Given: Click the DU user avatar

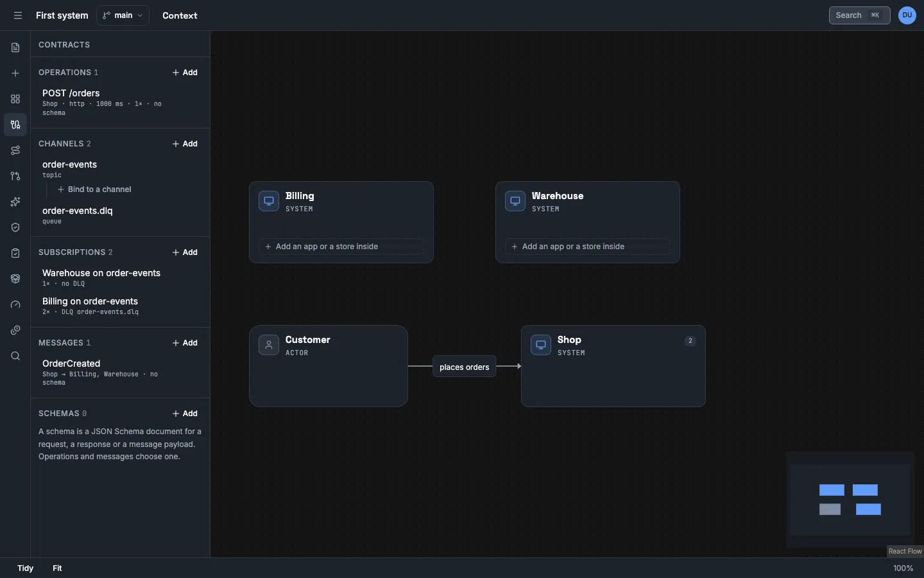Looking at the screenshot, I should 907,15.
